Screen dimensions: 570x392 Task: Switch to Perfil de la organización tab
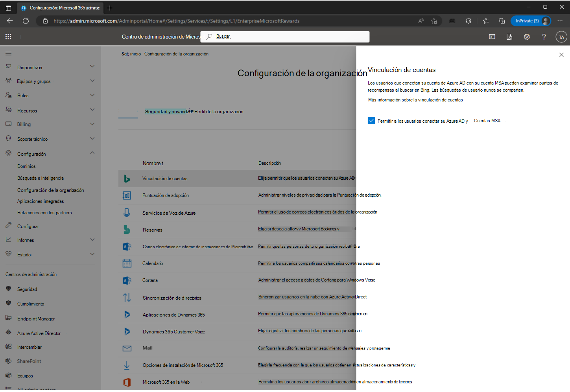(219, 112)
